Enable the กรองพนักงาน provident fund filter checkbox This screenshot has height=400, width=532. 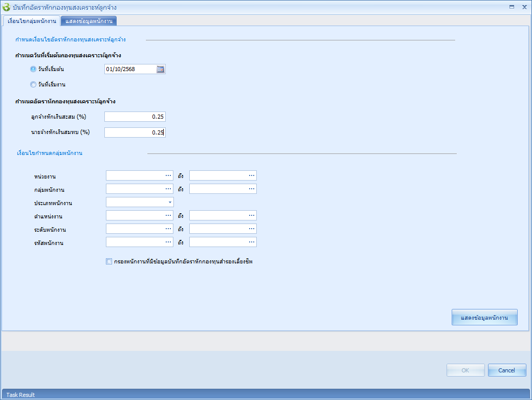point(108,261)
